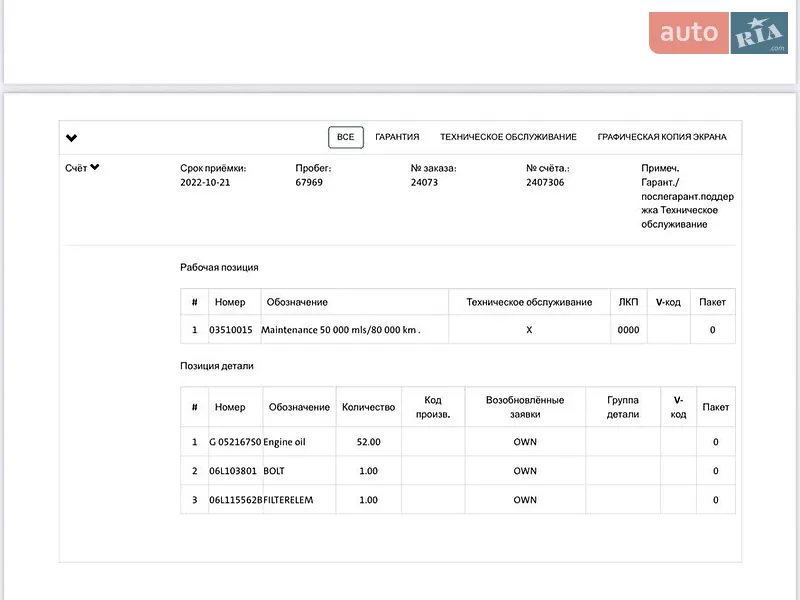Click OWN in the BOLT row
The image size is (800, 600).
pyautogui.click(x=525, y=471)
